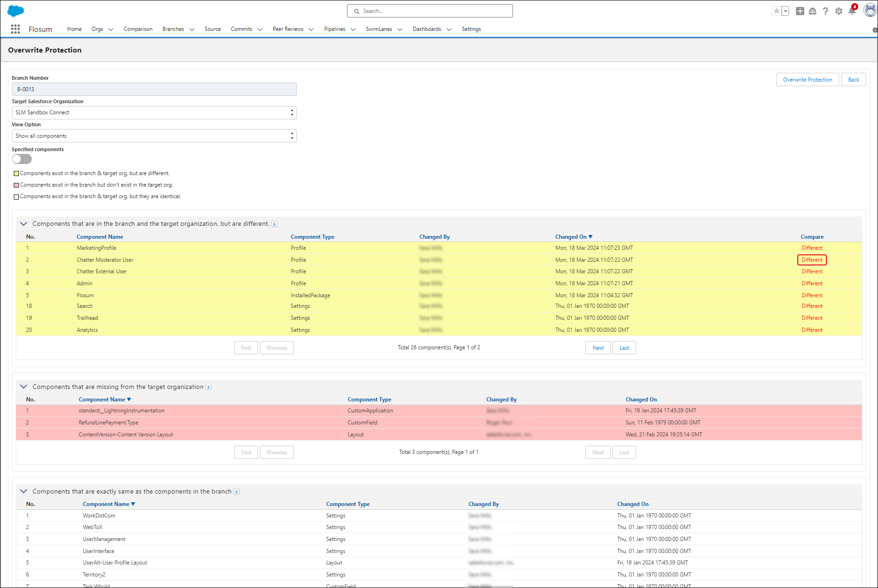Open Target Salesforce Organization dropdown
Image resolution: width=878 pixels, height=588 pixels.
coord(154,112)
